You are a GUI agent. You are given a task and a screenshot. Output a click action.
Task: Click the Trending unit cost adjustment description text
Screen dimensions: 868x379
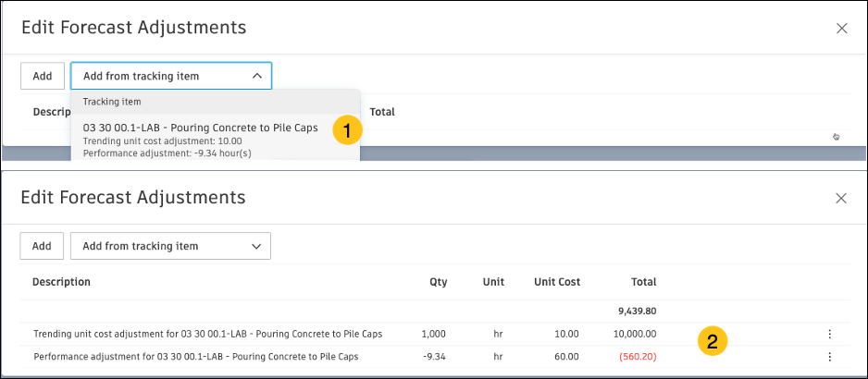point(207,334)
